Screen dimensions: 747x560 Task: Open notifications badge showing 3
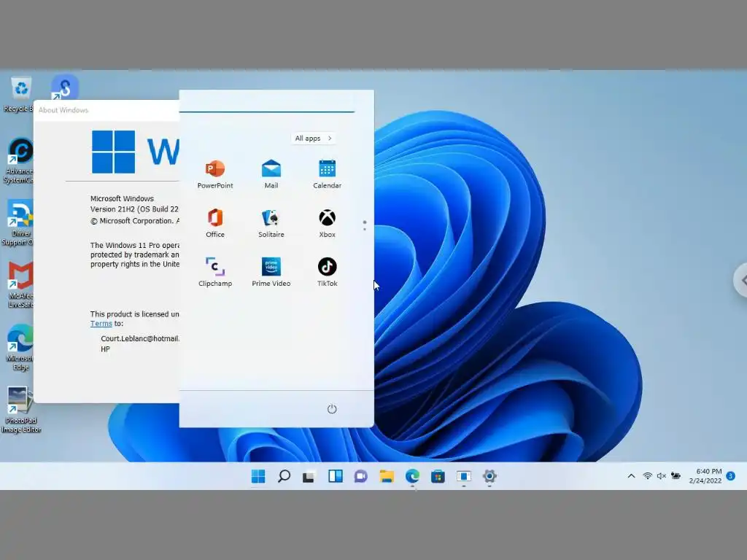(731, 475)
